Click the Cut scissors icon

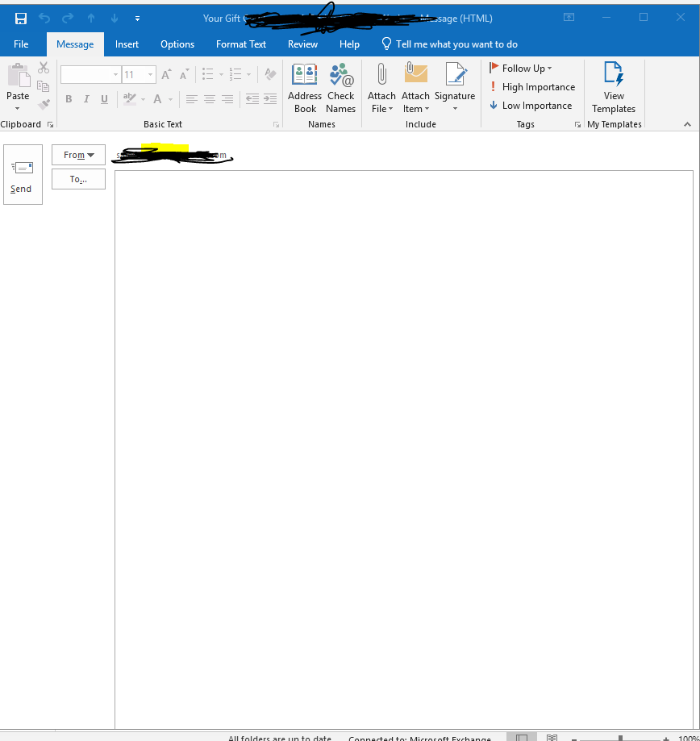click(44, 68)
